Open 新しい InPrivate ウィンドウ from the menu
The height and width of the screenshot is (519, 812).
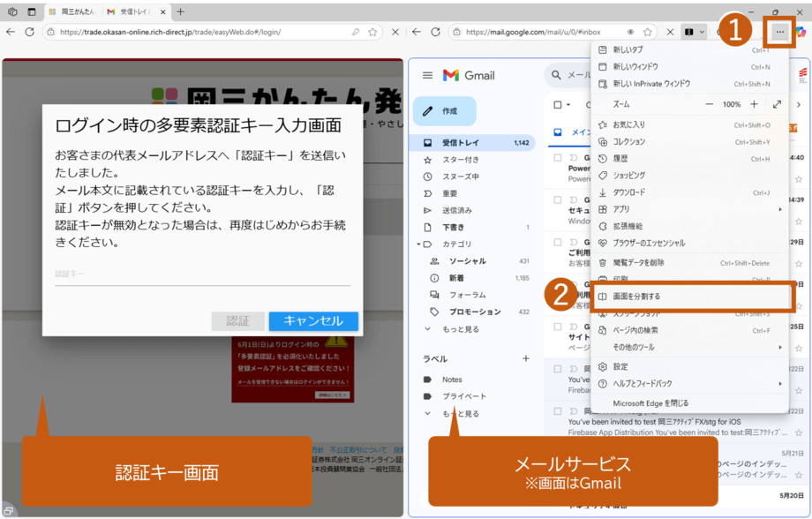point(689,84)
